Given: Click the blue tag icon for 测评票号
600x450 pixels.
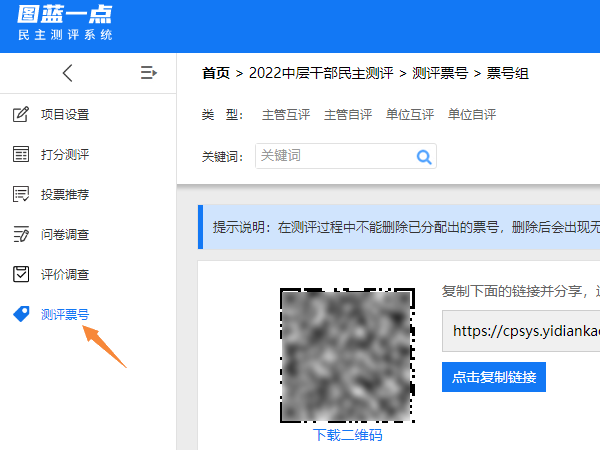Looking at the screenshot, I should (21, 314).
